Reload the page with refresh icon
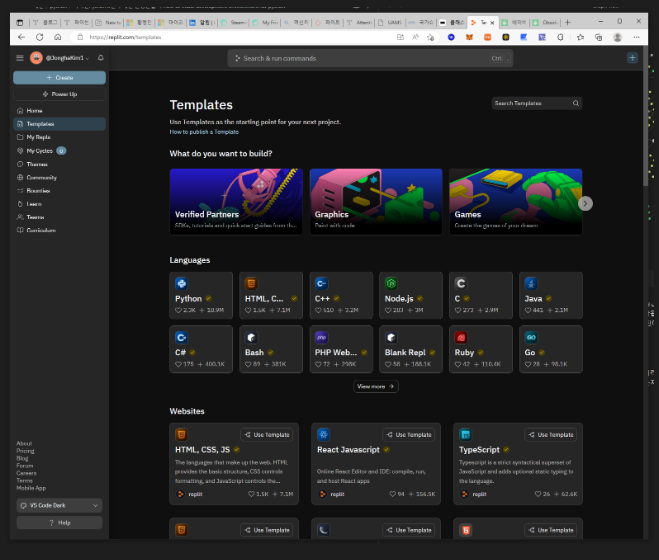The image size is (659, 560). (x=40, y=37)
